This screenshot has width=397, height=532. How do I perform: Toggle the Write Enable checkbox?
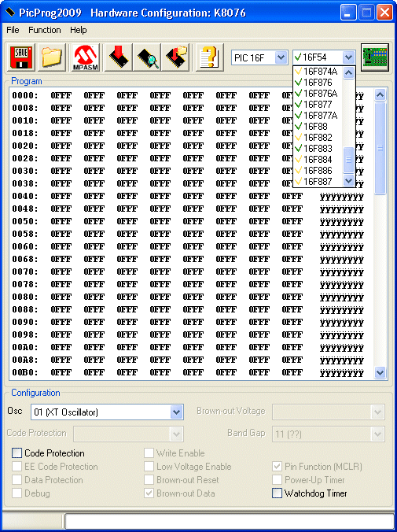[x=149, y=453]
